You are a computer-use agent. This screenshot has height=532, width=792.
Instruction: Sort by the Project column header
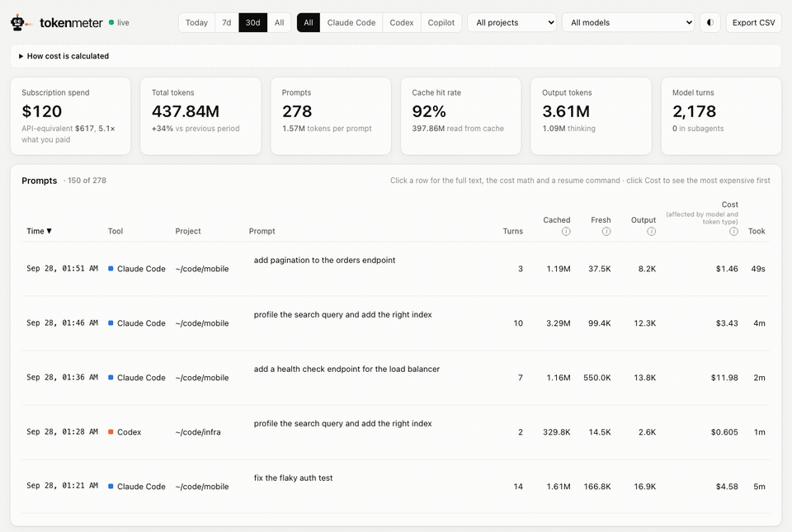pos(188,231)
